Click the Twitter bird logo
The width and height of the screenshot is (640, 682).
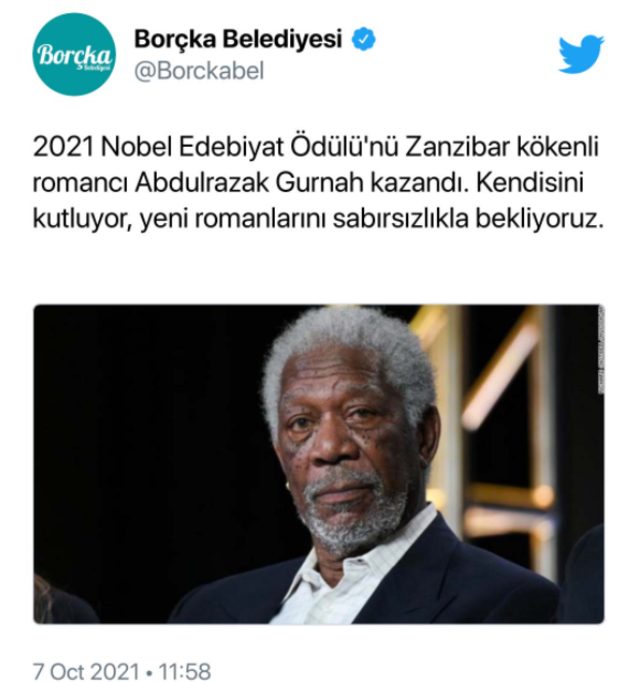[581, 54]
